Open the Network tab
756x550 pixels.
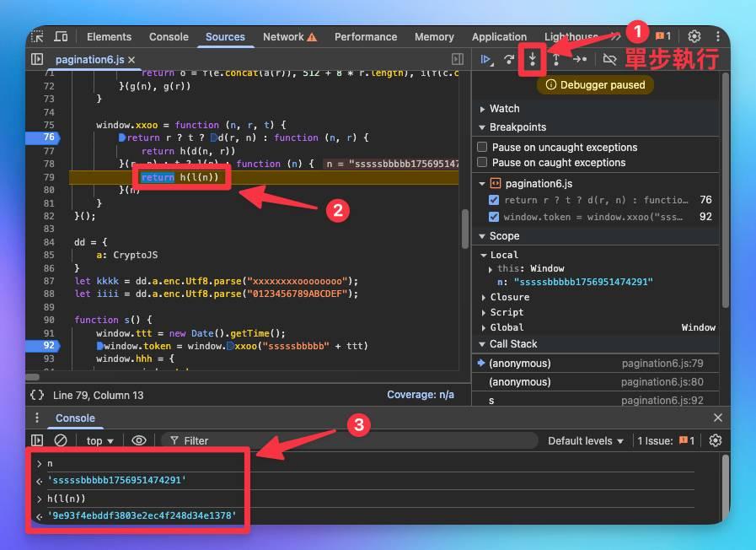(x=290, y=36)
